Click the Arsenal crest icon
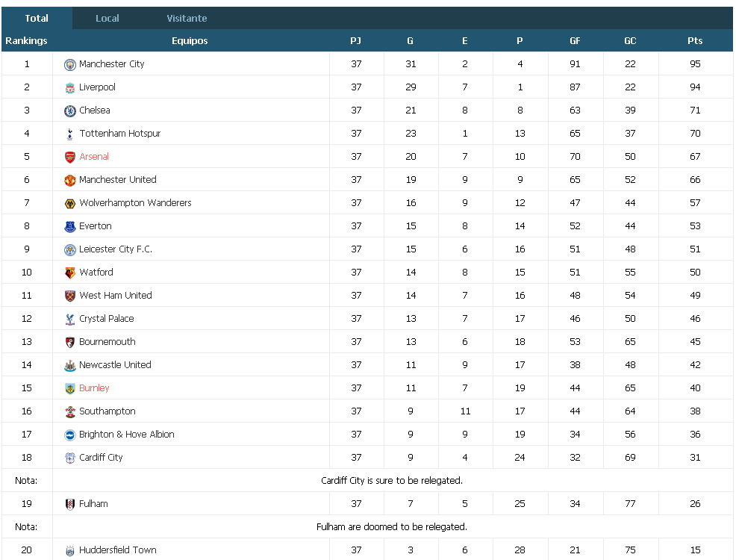The height and width of the screenshot is (560, 736). [70, 158]
